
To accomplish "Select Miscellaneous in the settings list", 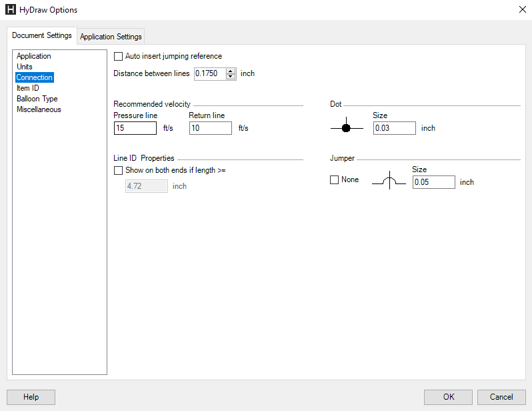I will [x=39, y=109].
